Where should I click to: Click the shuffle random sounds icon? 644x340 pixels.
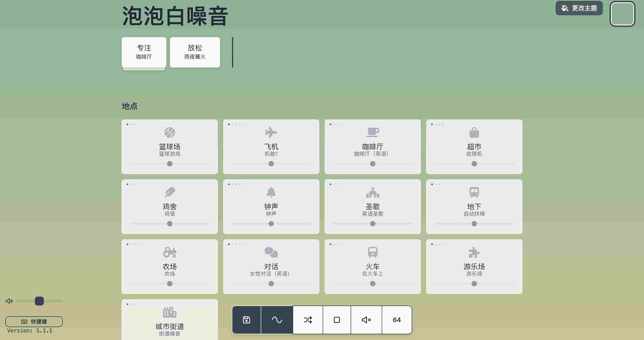coord(308,320)
